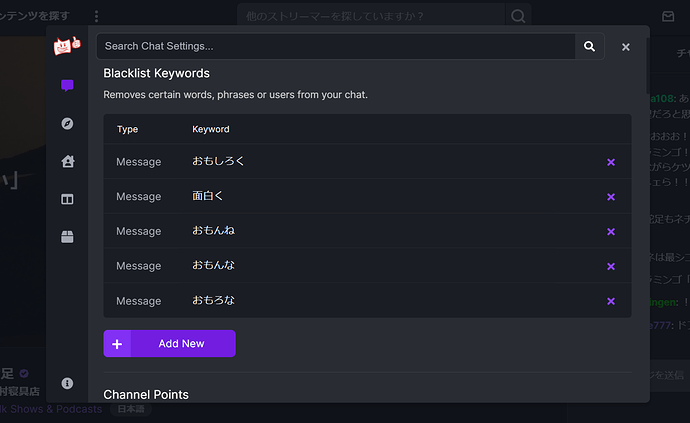
Task: Open the box Add-ons sidebar icon
Action: [x=67, y=237]
